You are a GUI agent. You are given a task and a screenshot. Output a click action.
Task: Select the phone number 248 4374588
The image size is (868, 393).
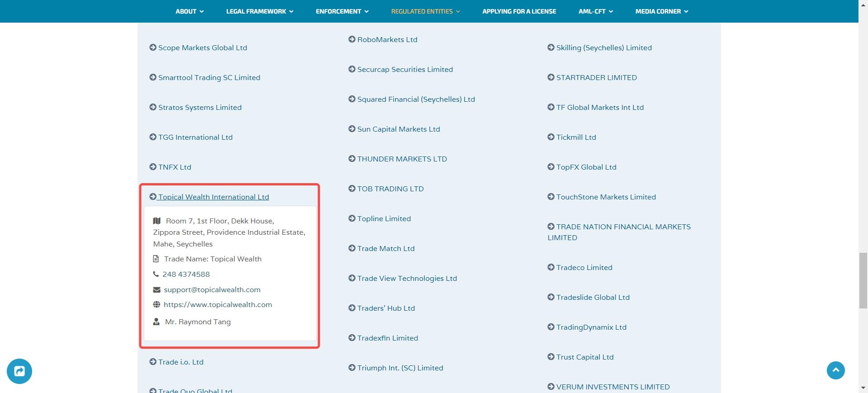tap(186, 274)
